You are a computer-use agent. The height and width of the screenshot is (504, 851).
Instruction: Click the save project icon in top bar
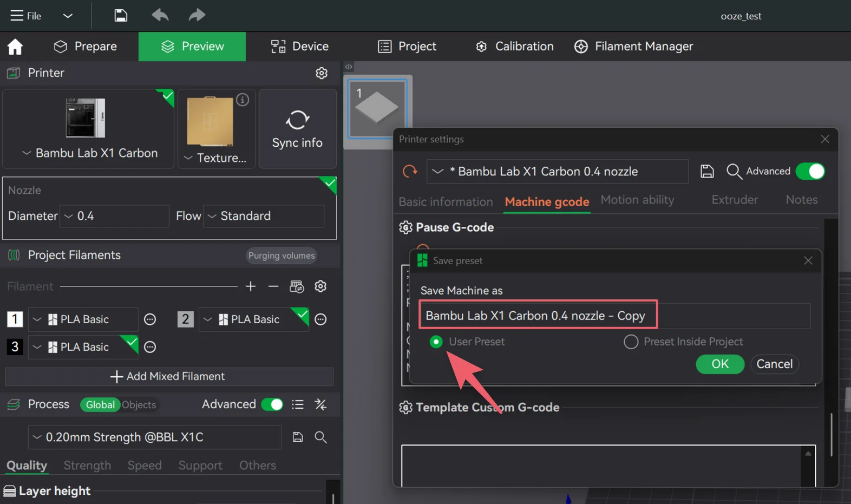[x=121, y=15]
